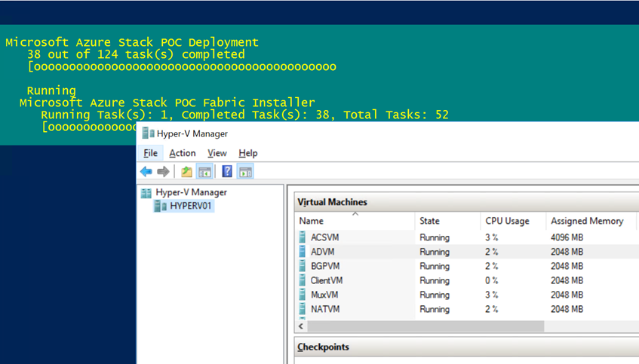Click ClientVM's 0 % CPU usage

(x=491, y=280)
